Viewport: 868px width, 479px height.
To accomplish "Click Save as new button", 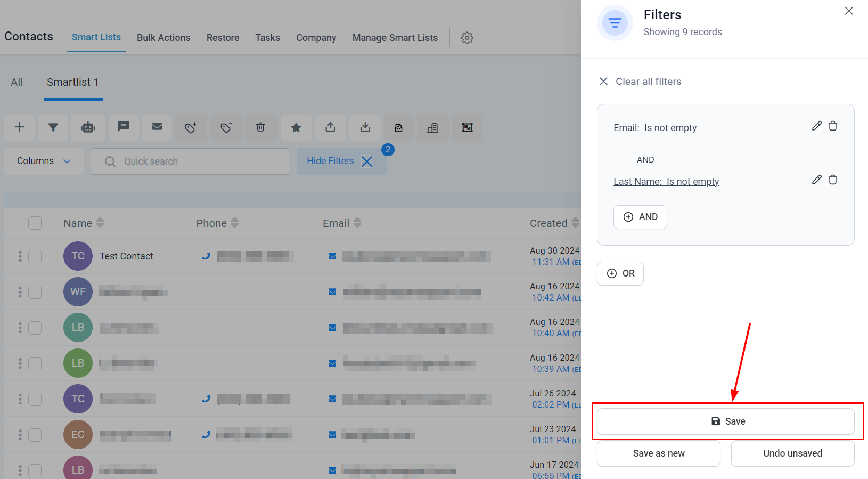I will [x=659, y=453].
